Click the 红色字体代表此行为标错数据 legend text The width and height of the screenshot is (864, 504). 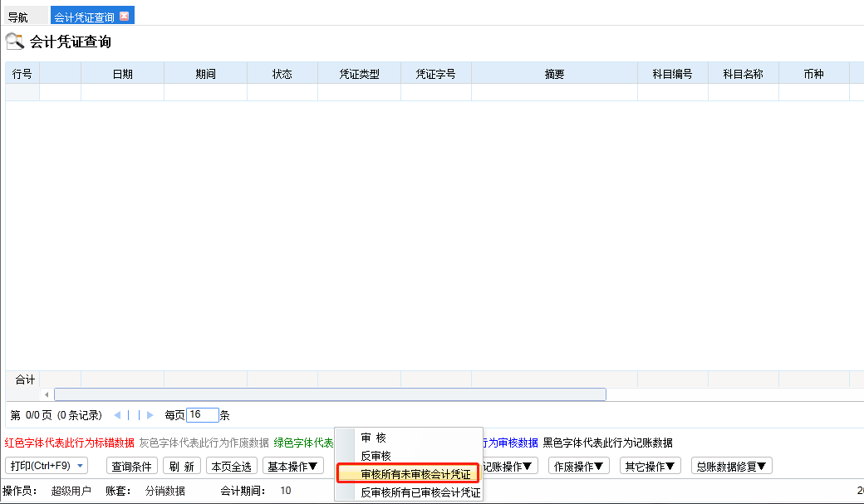click(70, 443)
